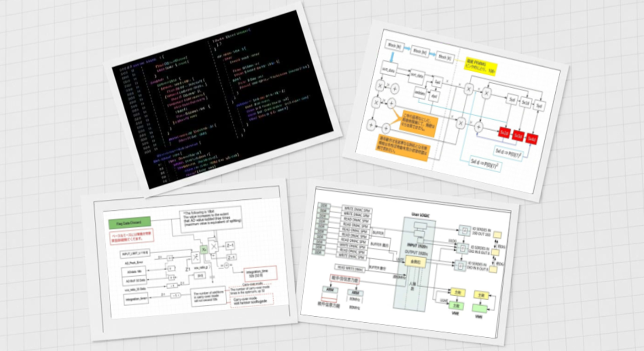644x351 pixels.
Task: Open the Sel d = P(0)(1)^2 note
Action: [x=484, y=162]
